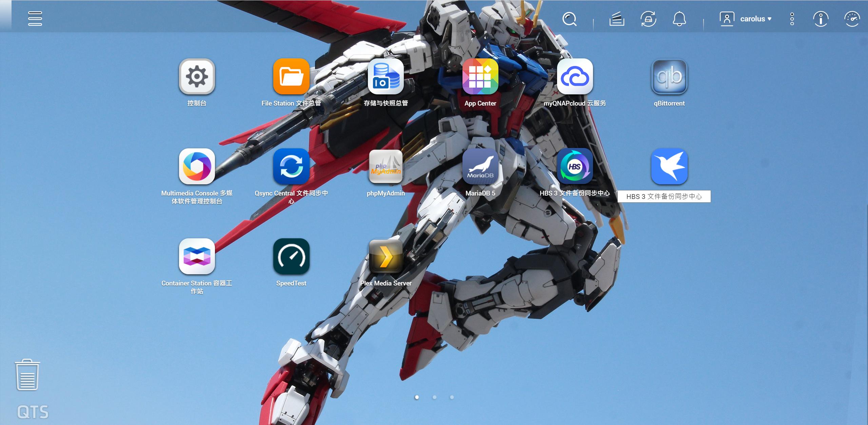Screen dimensions: 868x425
Task: Click the search magnifier icon
Action: click(569, 19)
